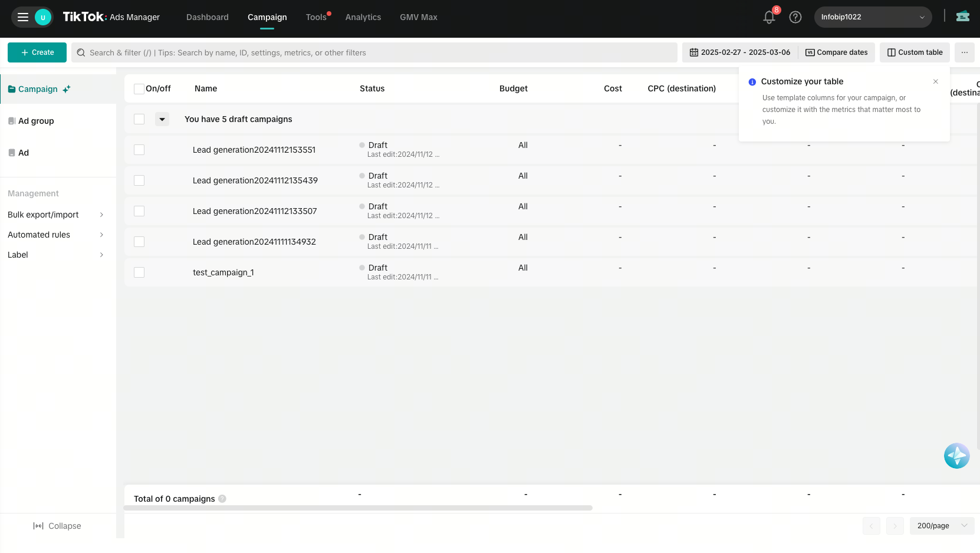Sort by the Cost column header
The height and width of the screenshot is (553, 980).
(x=613, y=88)
